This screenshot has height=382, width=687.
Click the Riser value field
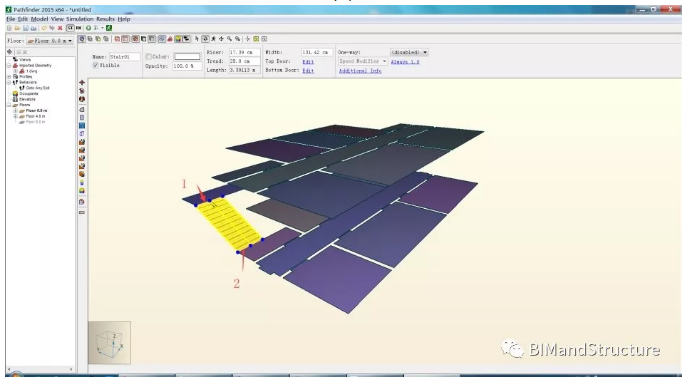[244, 52]
